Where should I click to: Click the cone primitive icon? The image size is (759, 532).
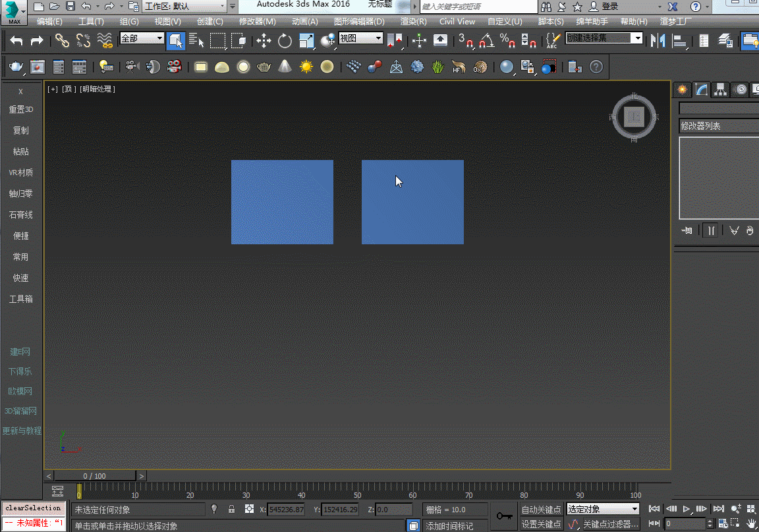(x=285, y=67)
